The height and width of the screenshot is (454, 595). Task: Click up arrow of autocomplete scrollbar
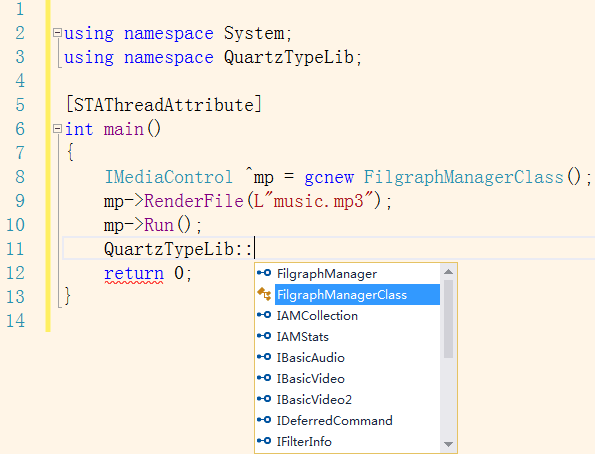tap(449, 271)
